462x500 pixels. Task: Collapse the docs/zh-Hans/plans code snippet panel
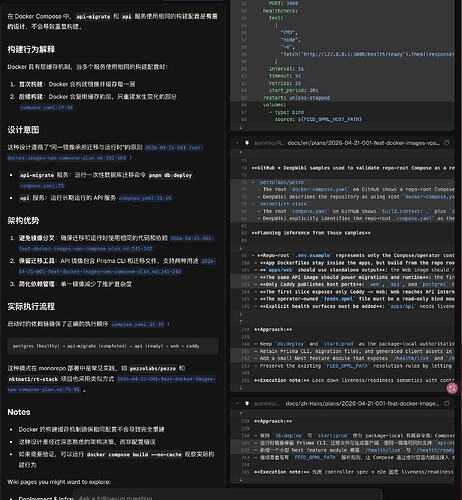click(237, 403)
